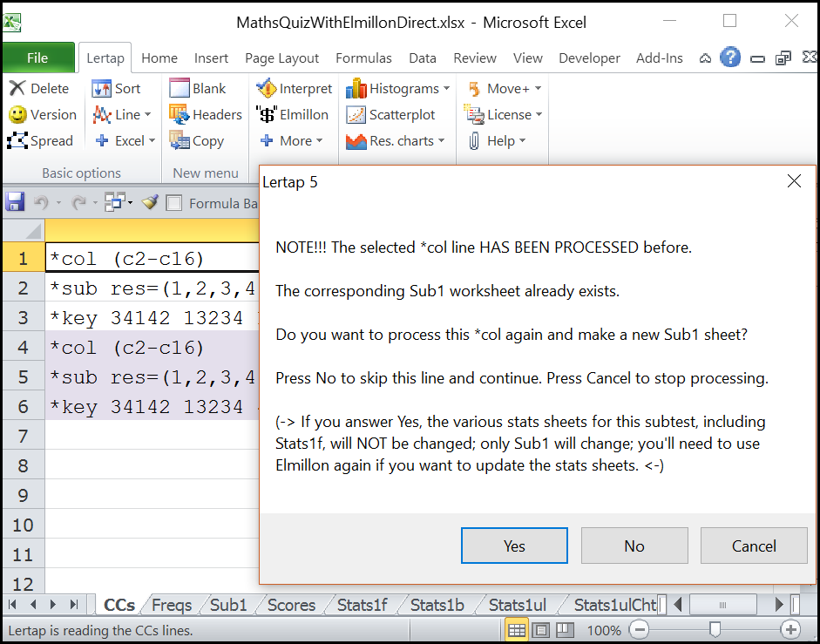Open the Stats1b worksheet tab
820x644 pixels.
click(437, 605)
